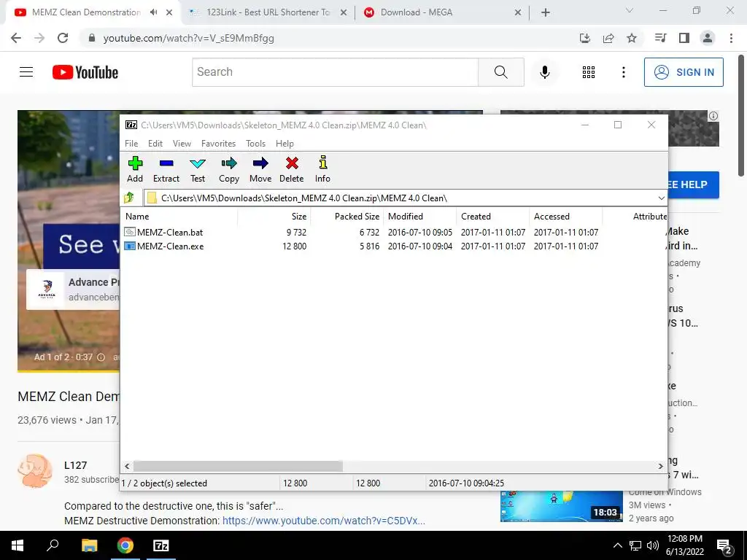Bookmark this page with the star icon
This screenshot has width=747, height=560.
point(632,38)
